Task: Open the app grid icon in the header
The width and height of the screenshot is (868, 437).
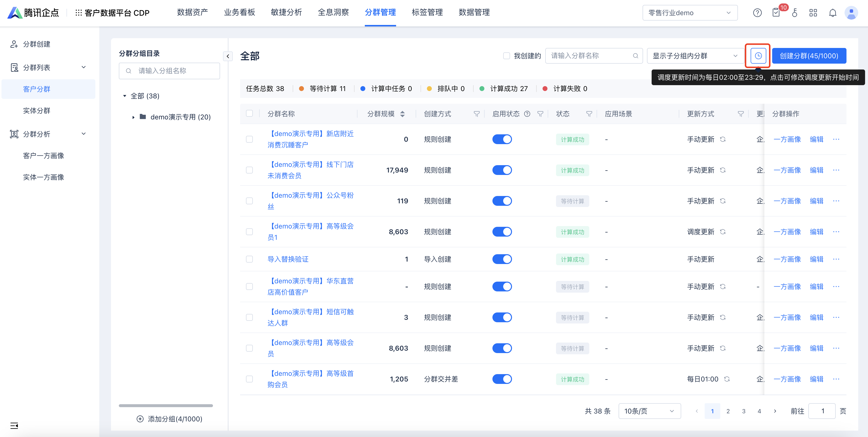Action: 813,13
